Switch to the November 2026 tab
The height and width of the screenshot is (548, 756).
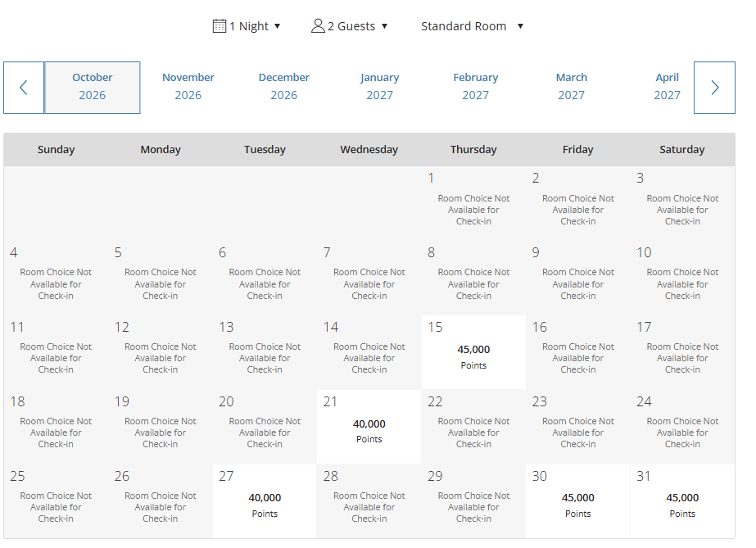188,87
